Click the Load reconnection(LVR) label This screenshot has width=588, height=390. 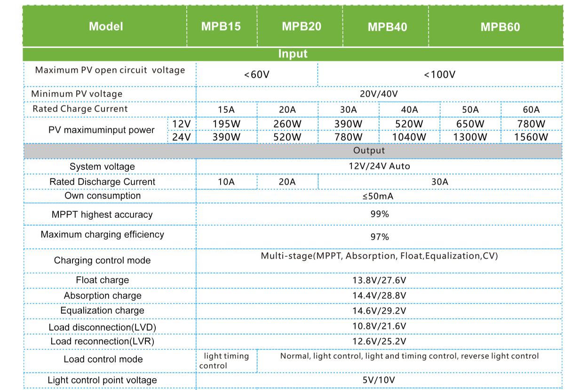[102, 342]
